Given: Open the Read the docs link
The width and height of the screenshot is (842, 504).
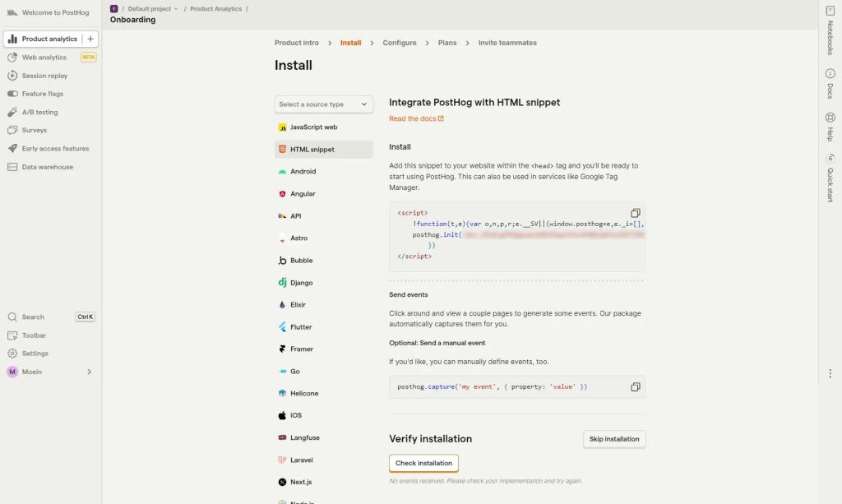Looking at the screenshot, I should point(416,118).
